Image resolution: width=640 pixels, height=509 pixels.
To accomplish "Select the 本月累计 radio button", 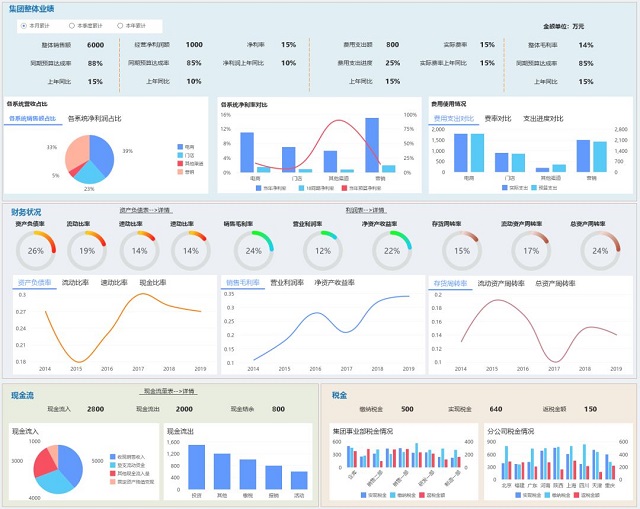I will click(24, 26).
